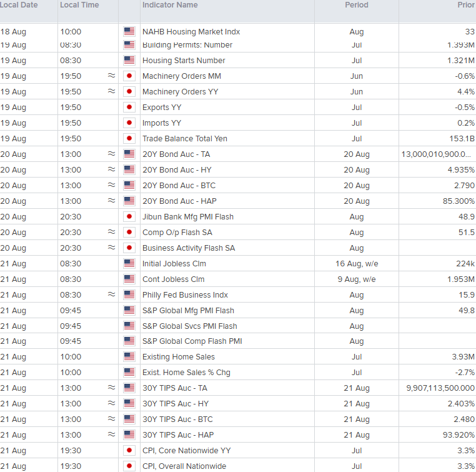This screenshot has width=476, height=472.
Task: Click Japan flag icon beside Imports YY
Action: (x=129, y=123)
